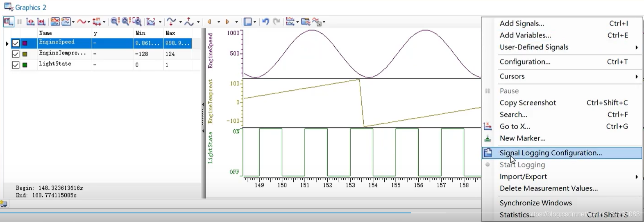
Task: Click the graphics configuration window icon
Action: click(x=306, y=22)
